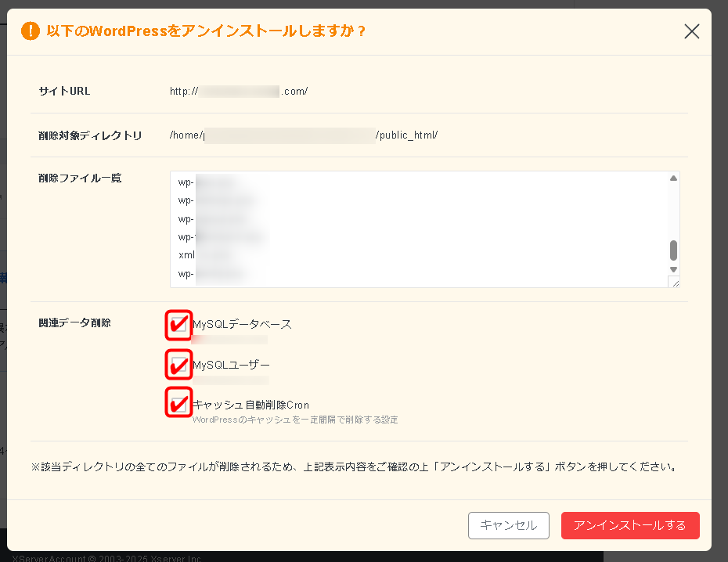Click the MySQLユーザー label text
The image size is (728, 562).
tap(231, 365)
